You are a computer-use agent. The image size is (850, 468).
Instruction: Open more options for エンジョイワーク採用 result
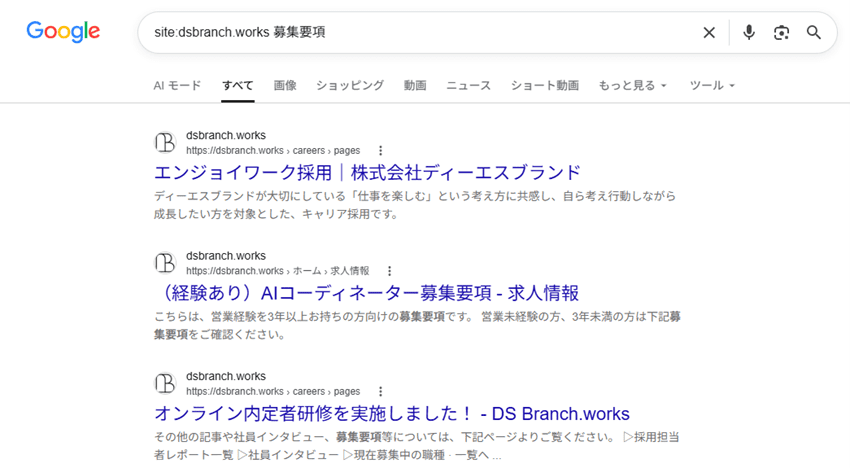point(381,150)
